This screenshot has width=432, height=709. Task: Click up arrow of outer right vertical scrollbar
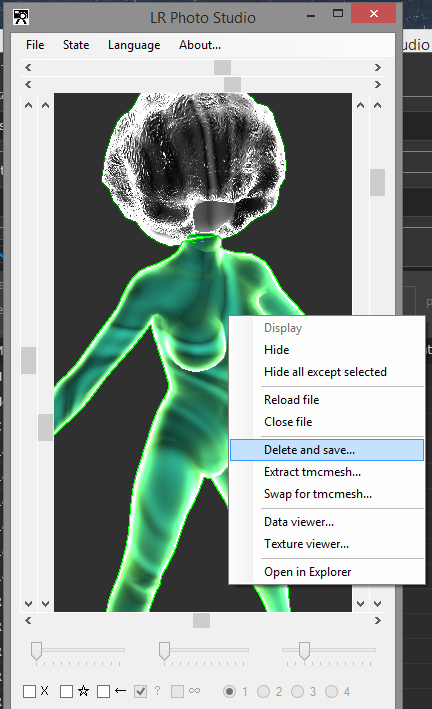378,105
